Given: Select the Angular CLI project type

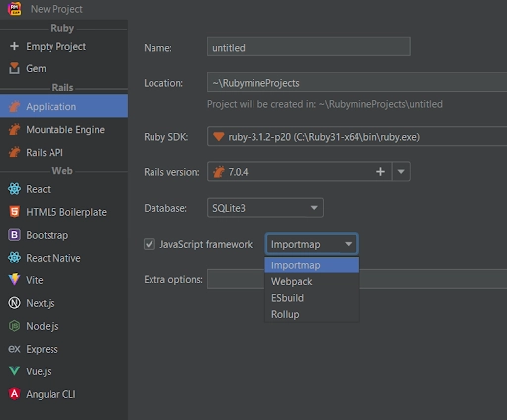Looking at the screenshot, I should point(63,394).
